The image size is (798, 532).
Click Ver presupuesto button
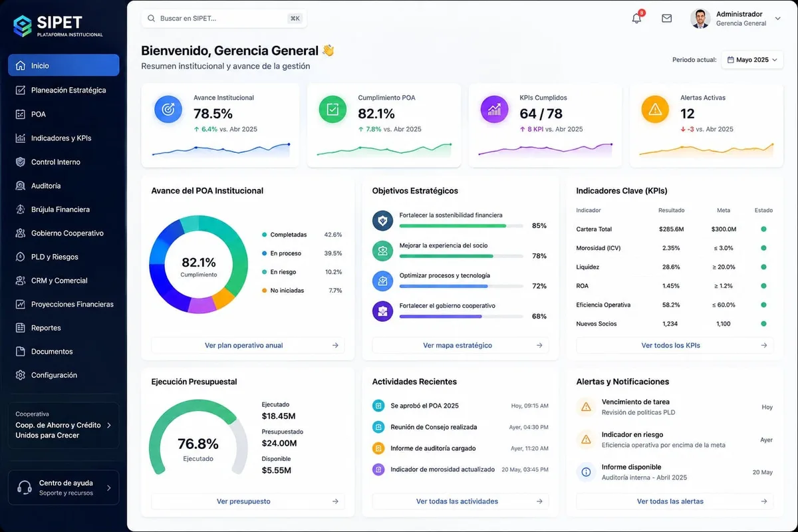tap(248, 501)
